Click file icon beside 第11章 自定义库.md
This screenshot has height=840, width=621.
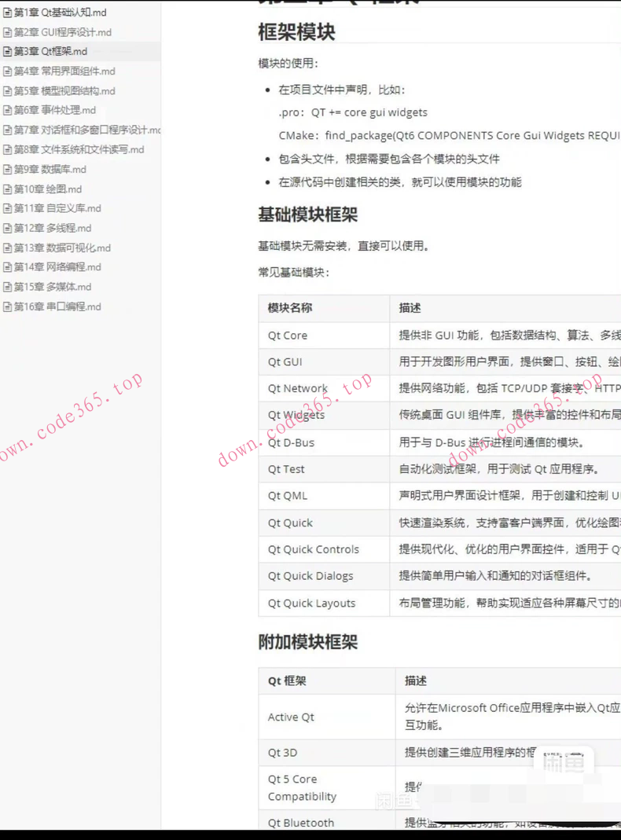(8, 208)
